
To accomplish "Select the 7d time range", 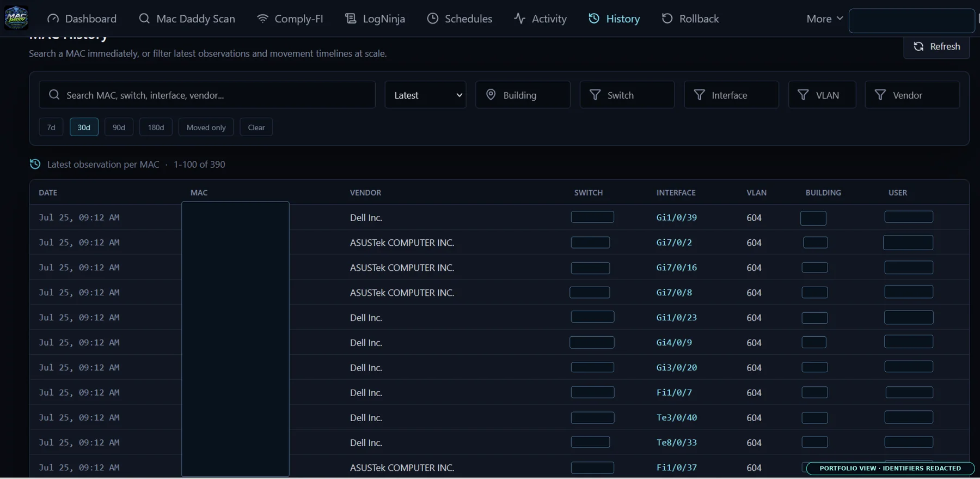I will tap(51, 127).
